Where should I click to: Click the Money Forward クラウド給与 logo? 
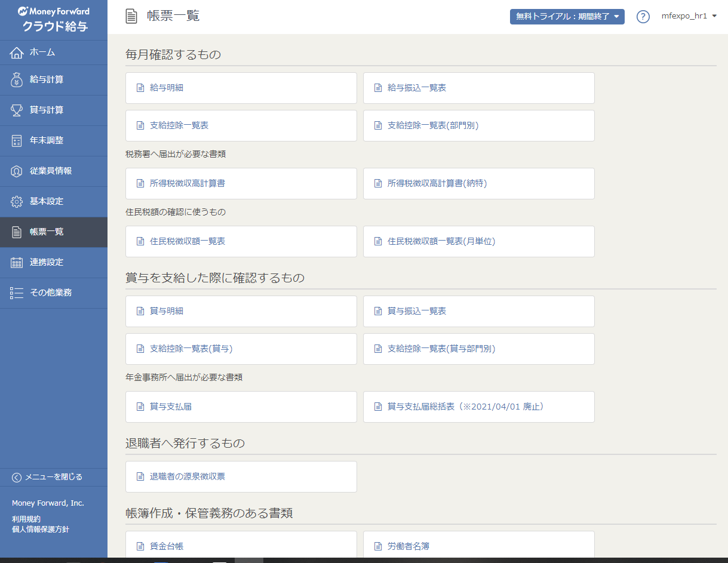point(54,20)
